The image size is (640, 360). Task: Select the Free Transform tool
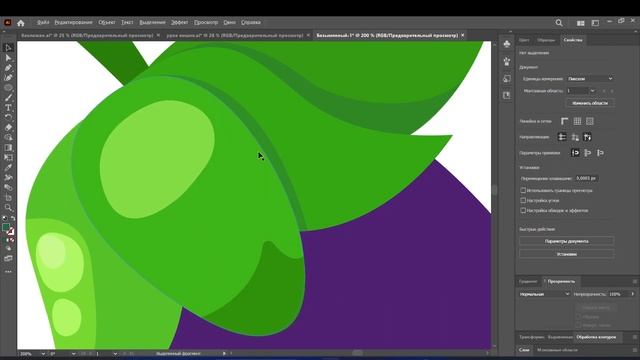[x=8, y=158]
